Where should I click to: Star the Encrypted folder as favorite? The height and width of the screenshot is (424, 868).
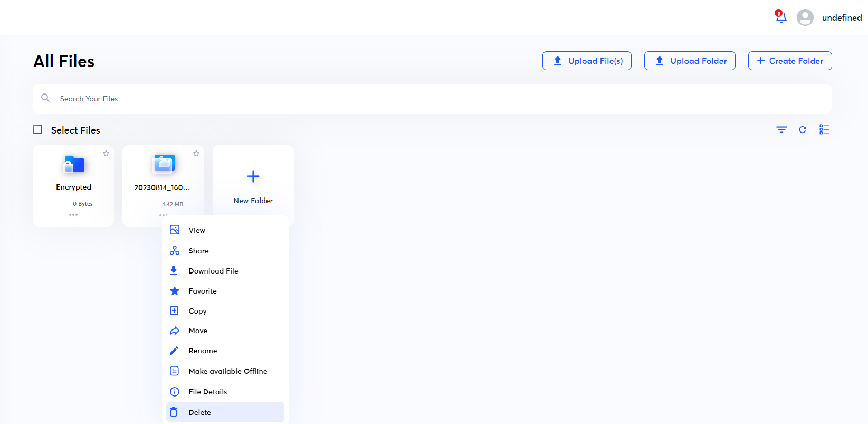106,153
